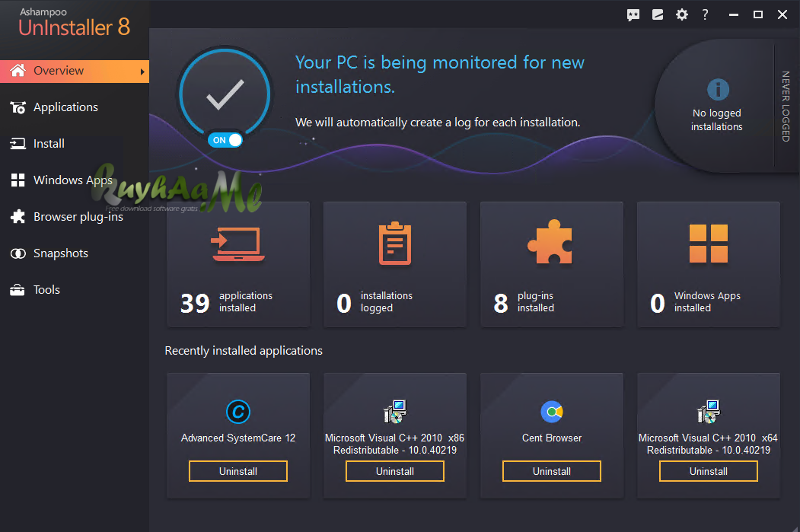Viewport: 800px width, 532px height.
Task: Minimize the UnInstaller window
Action: click(734, 14)
